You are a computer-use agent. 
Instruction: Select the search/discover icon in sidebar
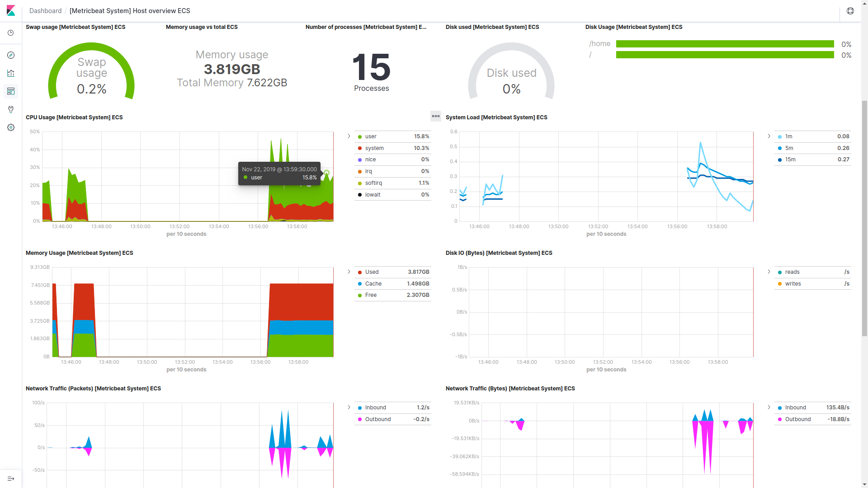click(x=11, y=55)
